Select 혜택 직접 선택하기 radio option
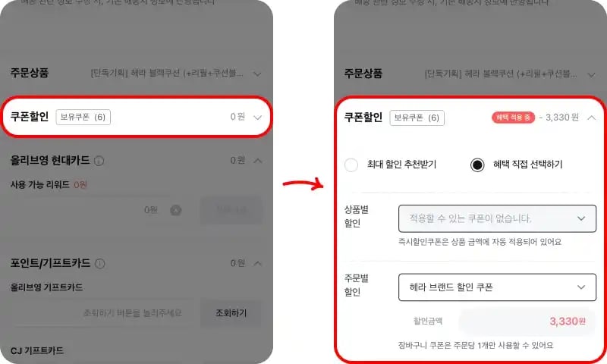 coord(477,165)
